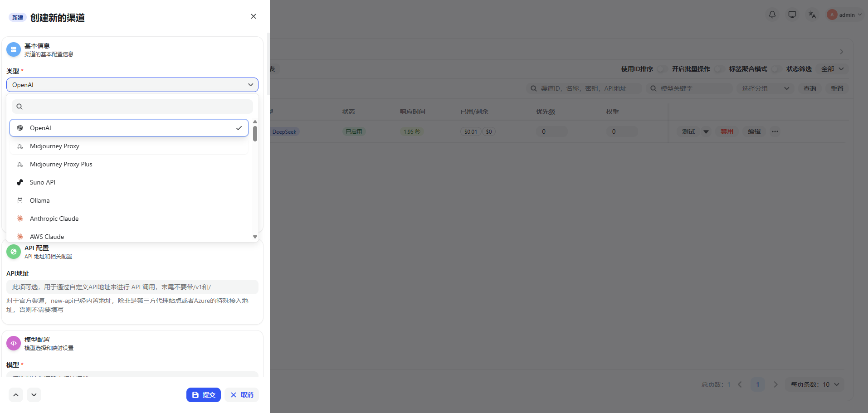Open the status filter dropdown
This screenshot has height=413, width=868.
(x=833, y=69)
